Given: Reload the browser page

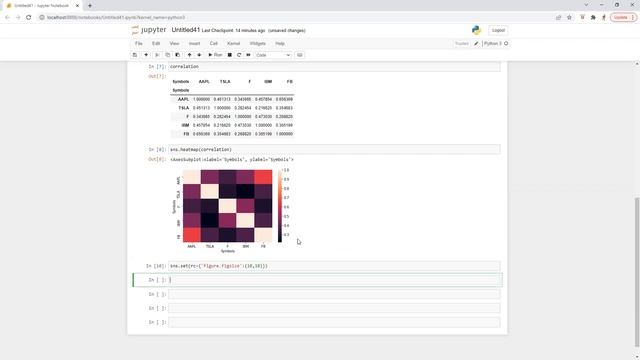Looking at the screenshot, I should click(29, 18).
